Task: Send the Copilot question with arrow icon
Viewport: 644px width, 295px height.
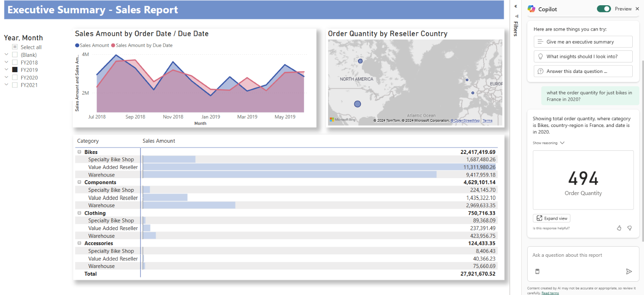Action: (629, 272)
